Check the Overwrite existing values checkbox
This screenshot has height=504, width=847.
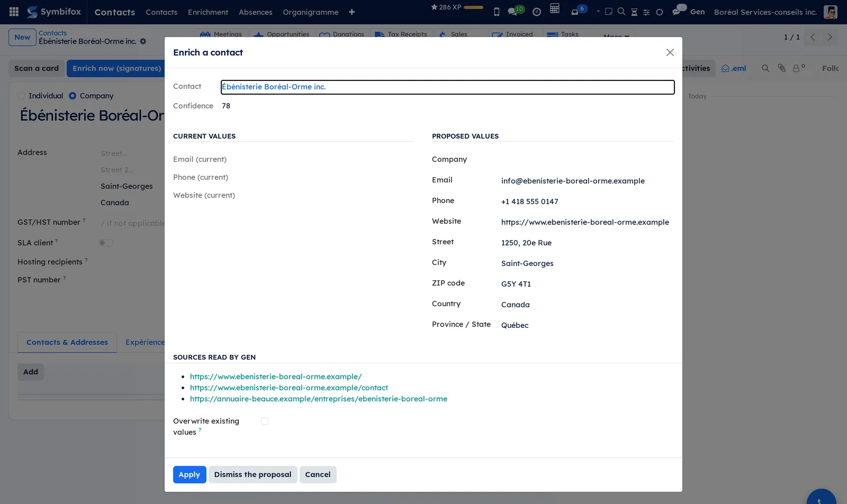pos(265,421)
